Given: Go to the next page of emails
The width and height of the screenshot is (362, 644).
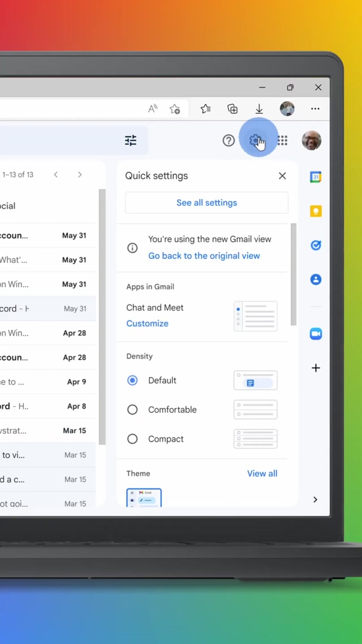Looking at the screenshot, I should (x=80, y=175).
